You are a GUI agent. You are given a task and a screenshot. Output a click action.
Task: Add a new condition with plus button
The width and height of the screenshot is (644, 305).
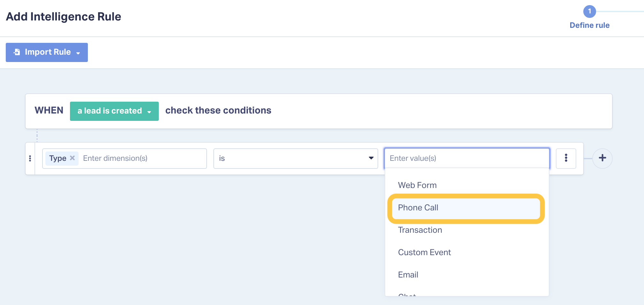(x=602, y=158)
